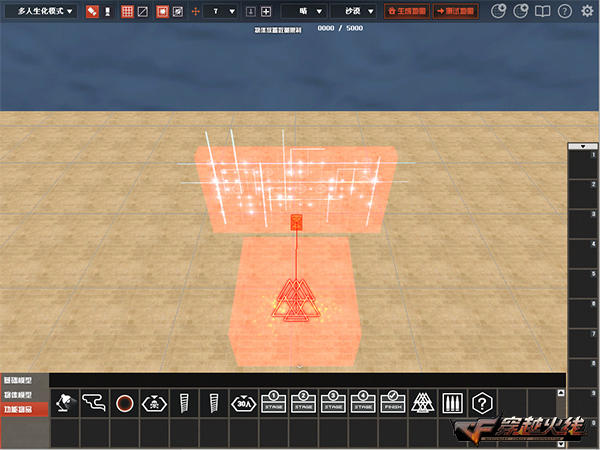
Task: Open settings with the gear icon
Action: tap(587, 11)
